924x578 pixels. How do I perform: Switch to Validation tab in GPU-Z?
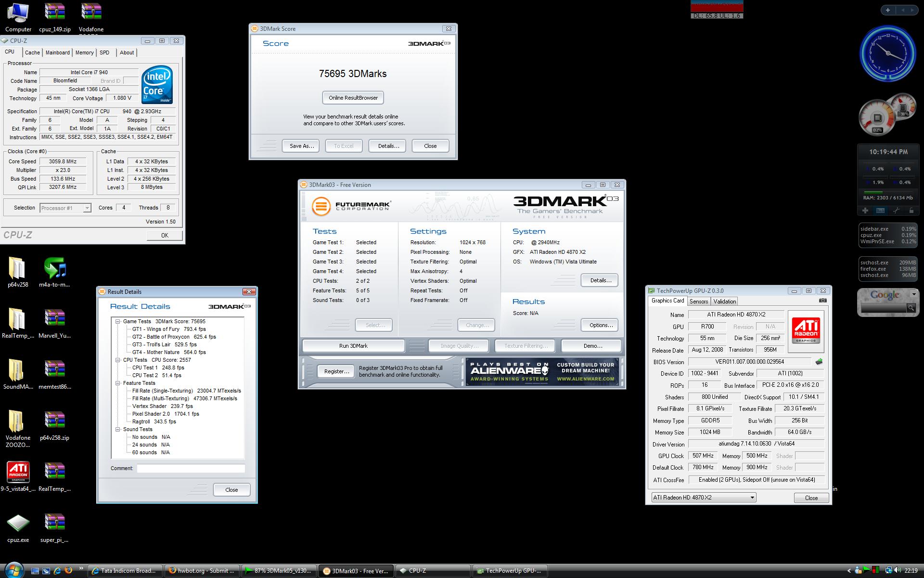[724, 302]
